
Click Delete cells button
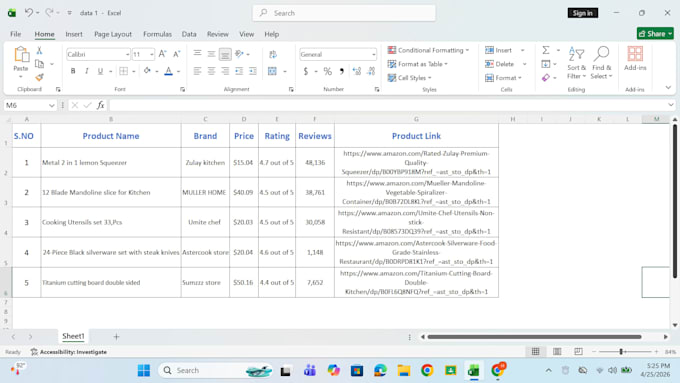point(500,64)
